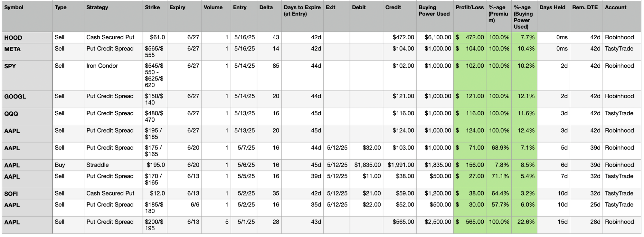Select the 5/1/25 entry date cell

(244, 225)
